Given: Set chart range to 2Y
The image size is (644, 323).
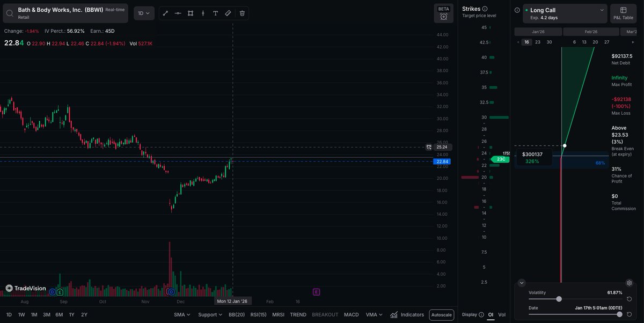Looking at the screenshot, I should coord(84,314).
